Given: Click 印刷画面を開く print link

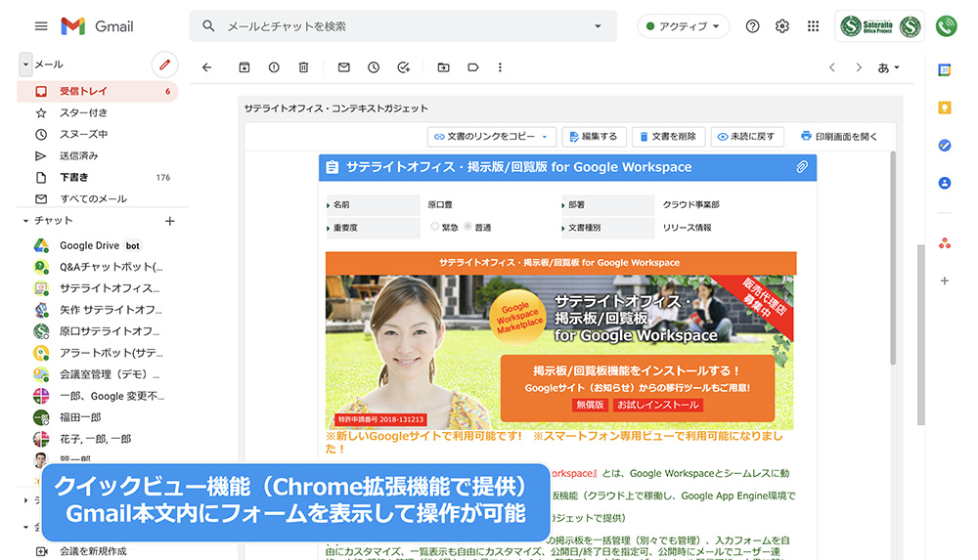Looking at the screenshot, I should (x=839, y=137).
